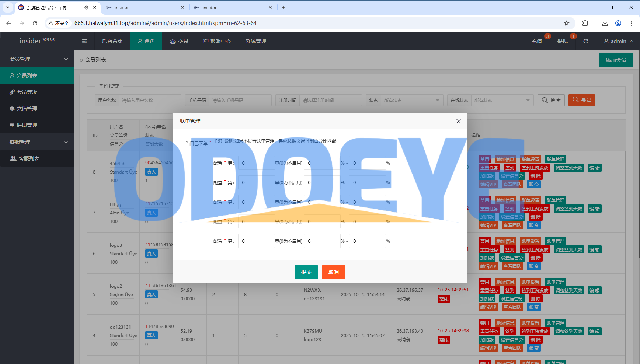The height and width of the screenshot is (364, 640).
Task: Open the 交易 top menu
Action: (179, 41)
